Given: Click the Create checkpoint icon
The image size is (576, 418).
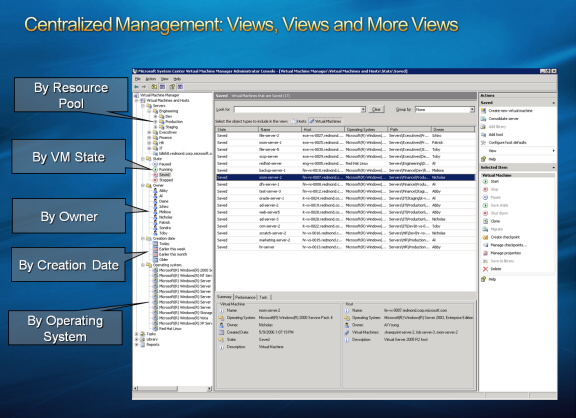Looking at the screenshot, I should pos(485,237).
